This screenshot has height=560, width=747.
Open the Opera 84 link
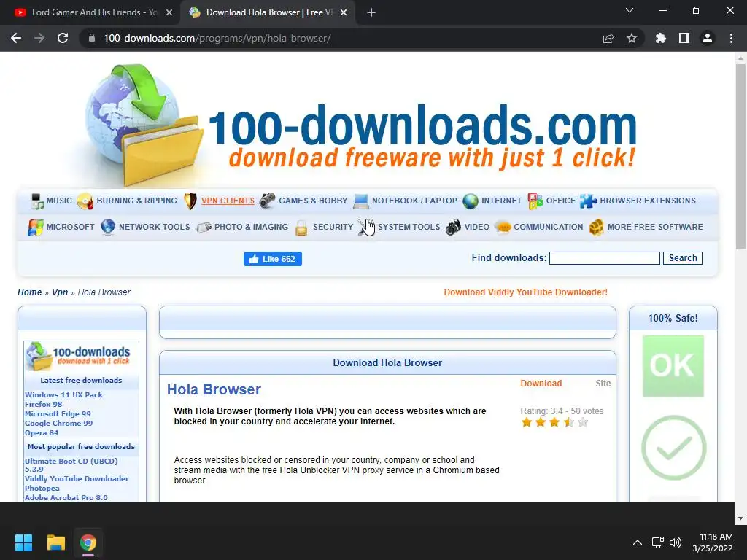[x=42, y=433]
